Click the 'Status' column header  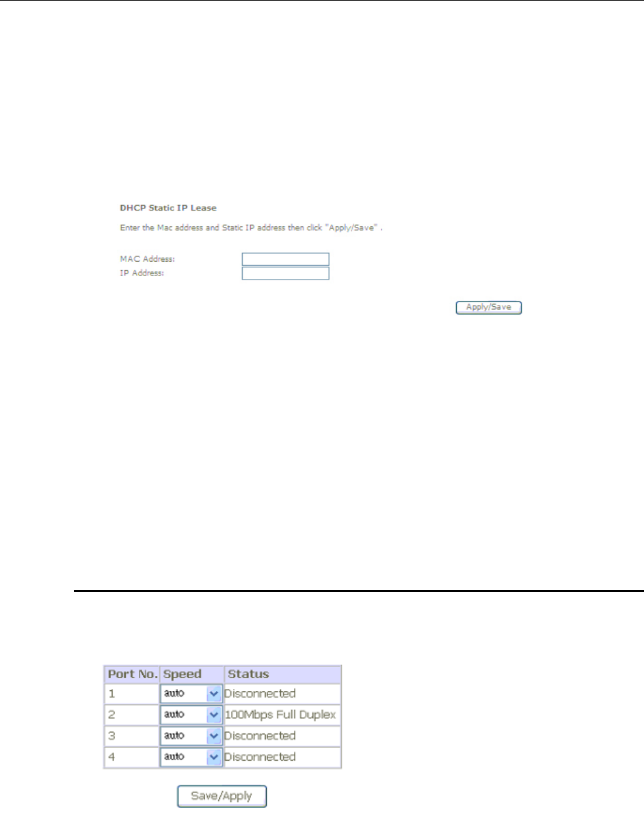282,674
